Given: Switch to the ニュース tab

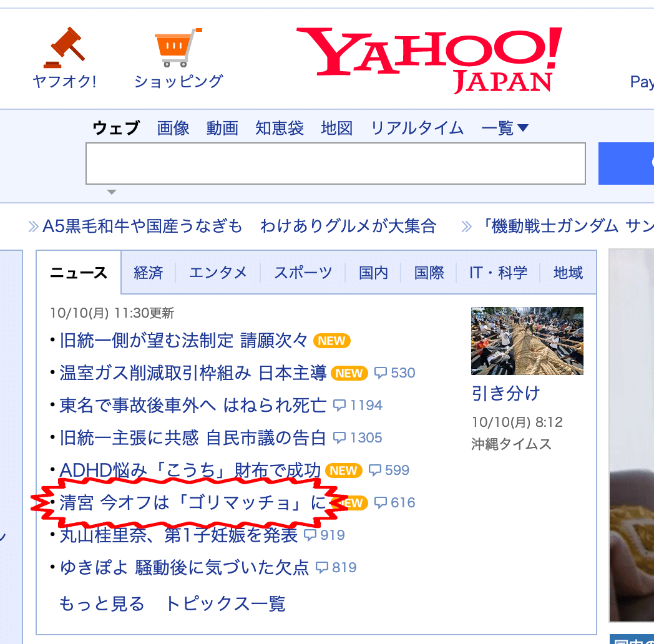Looking at the screenshot, I should point(79,272).
